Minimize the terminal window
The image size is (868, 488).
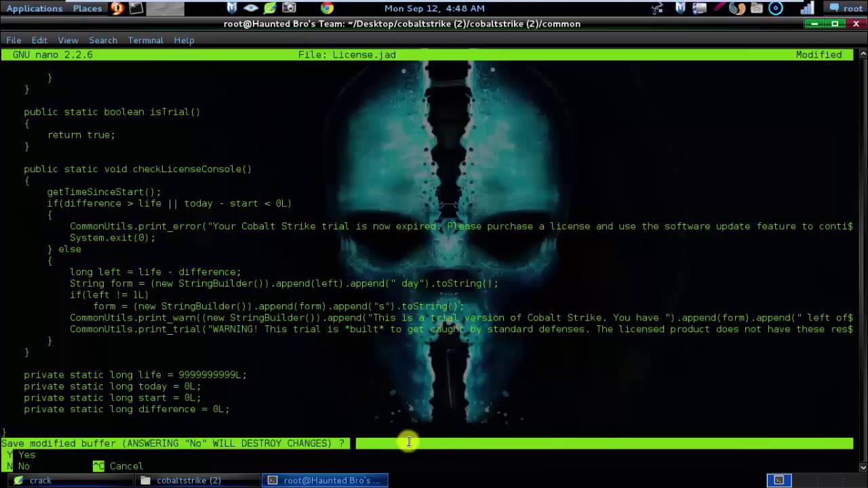(x=814, y=24)
